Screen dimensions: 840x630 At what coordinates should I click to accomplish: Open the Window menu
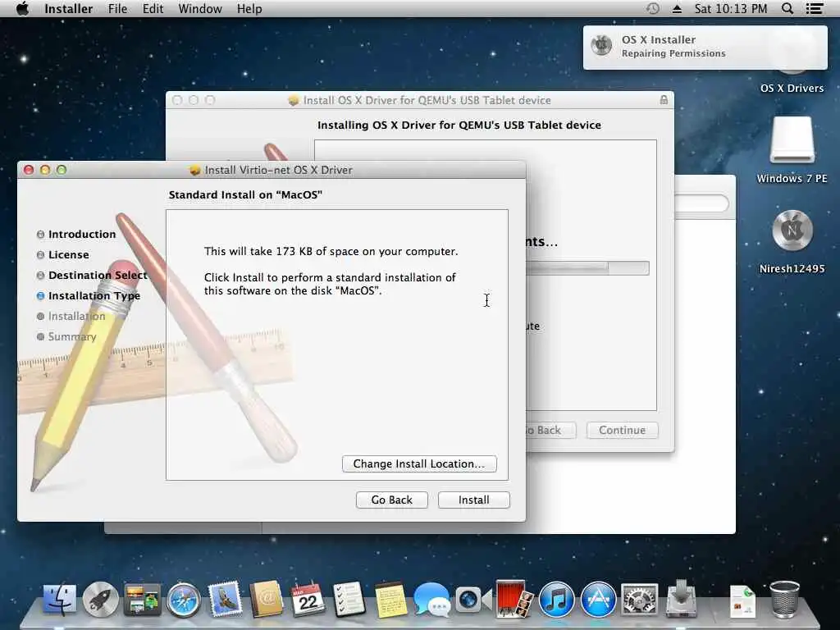pos(200,8)
